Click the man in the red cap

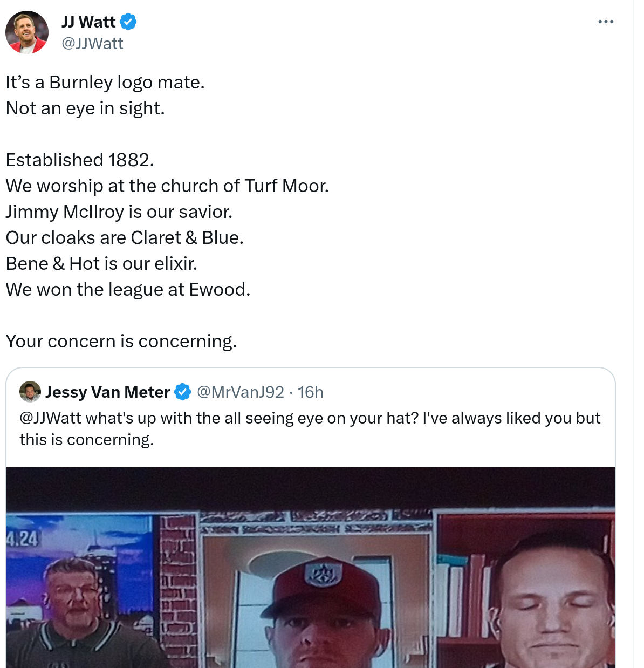click(x=321, y=621)
